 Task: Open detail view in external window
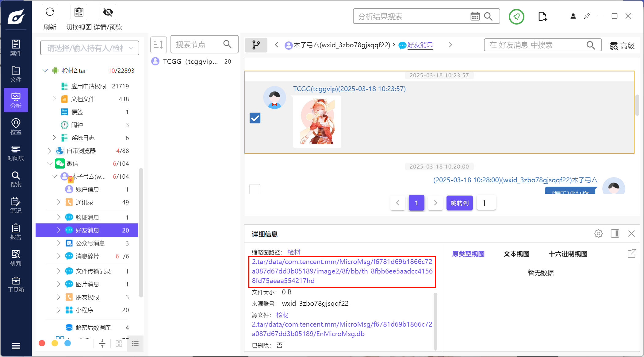pos(632,254)
